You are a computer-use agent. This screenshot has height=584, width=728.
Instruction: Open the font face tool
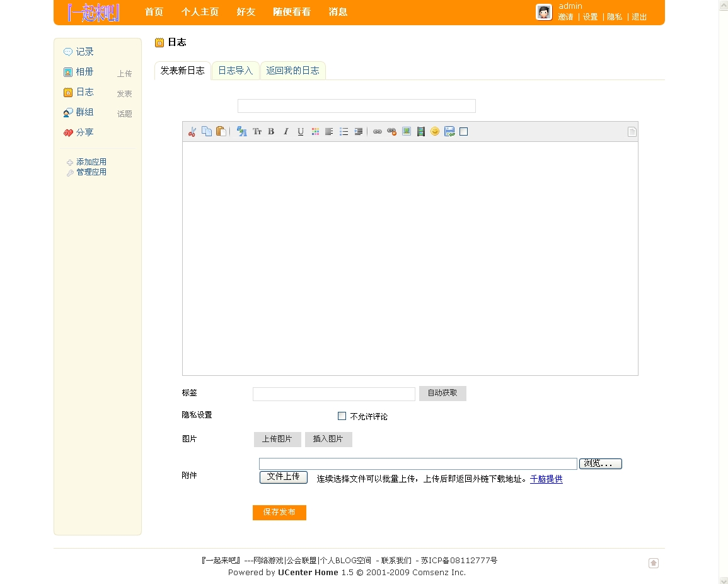(241, 131)
